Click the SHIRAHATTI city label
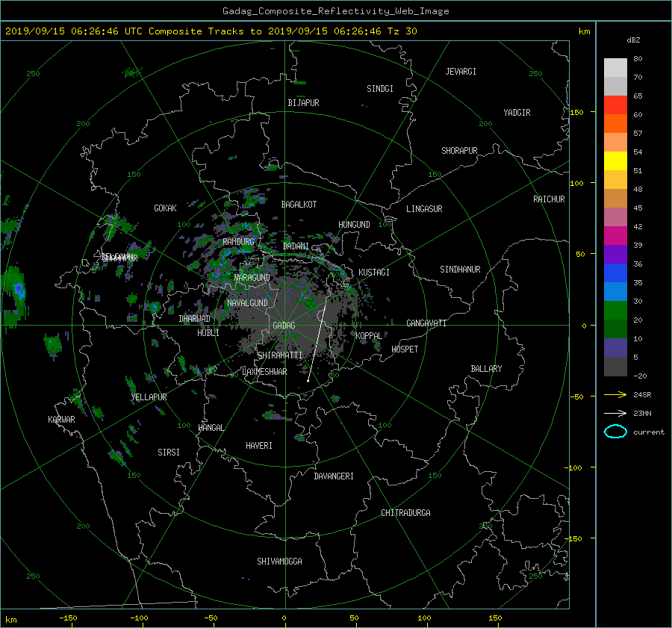This screenshot has height=628, width=672. (280, 355)
